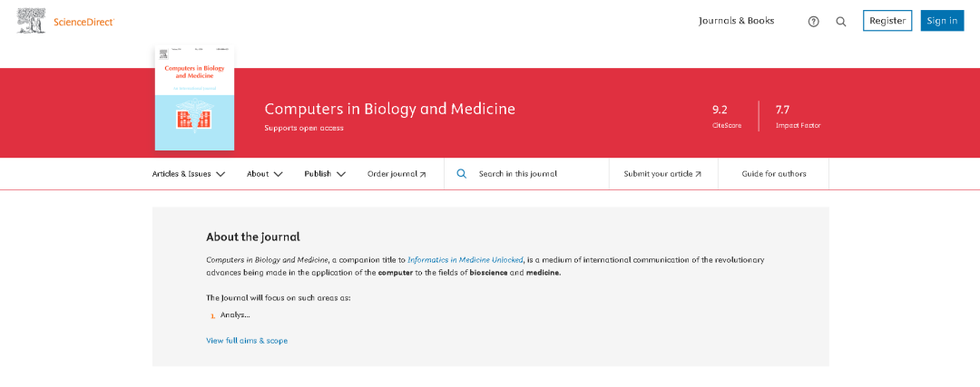This screenshot has width=980, height=387.
Task: Click the Sign in button
Action: click(x=942, y=21)
